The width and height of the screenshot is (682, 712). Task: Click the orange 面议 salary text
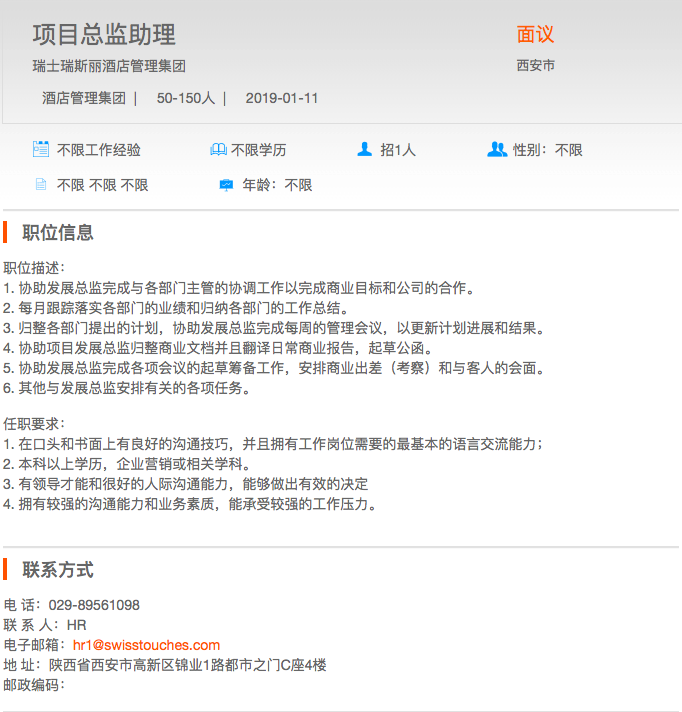(x=535, y=35)
